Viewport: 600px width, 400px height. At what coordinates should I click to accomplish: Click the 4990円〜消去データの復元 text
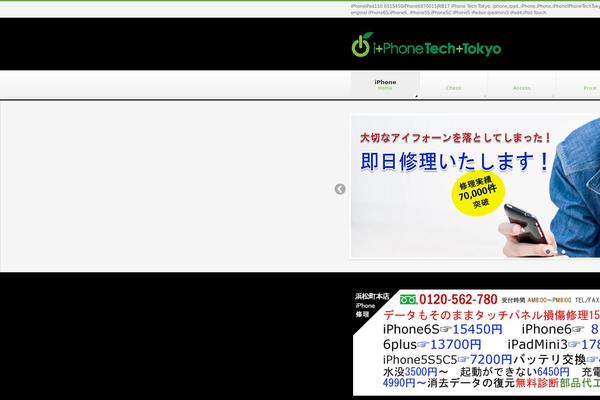[x=448, y=383]
